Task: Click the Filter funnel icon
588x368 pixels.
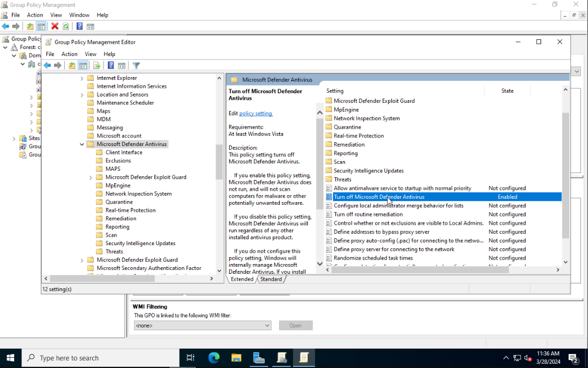Action: (x=136, y=66)
